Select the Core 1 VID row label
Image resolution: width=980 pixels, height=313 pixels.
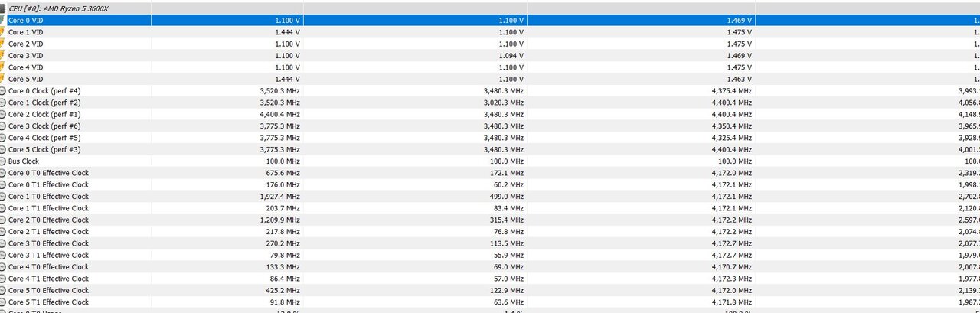pyautogui.click(x=26, y=32)
